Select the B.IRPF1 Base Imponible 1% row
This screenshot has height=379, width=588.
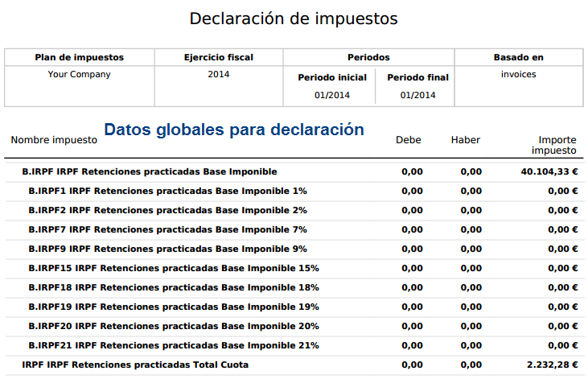[x=167, y=192]
